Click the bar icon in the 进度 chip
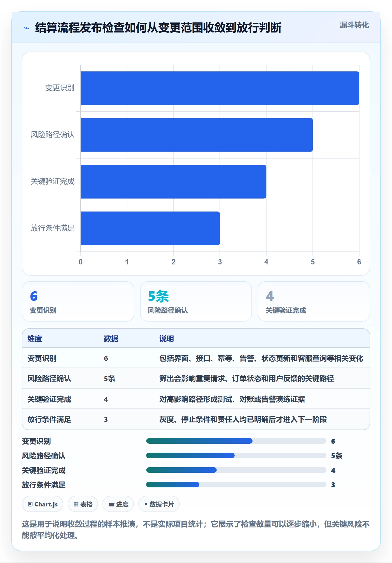 111,505
